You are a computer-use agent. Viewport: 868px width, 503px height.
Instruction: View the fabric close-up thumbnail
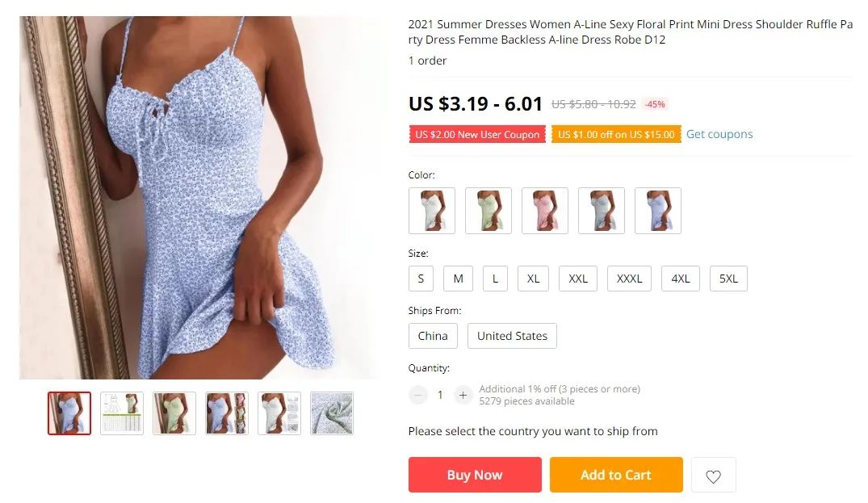(x=332, y=413)
